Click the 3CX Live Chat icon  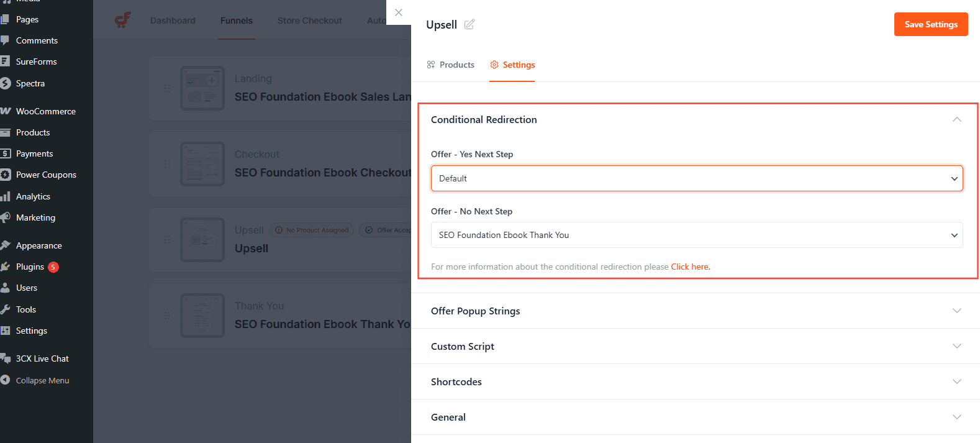[5, 359]
